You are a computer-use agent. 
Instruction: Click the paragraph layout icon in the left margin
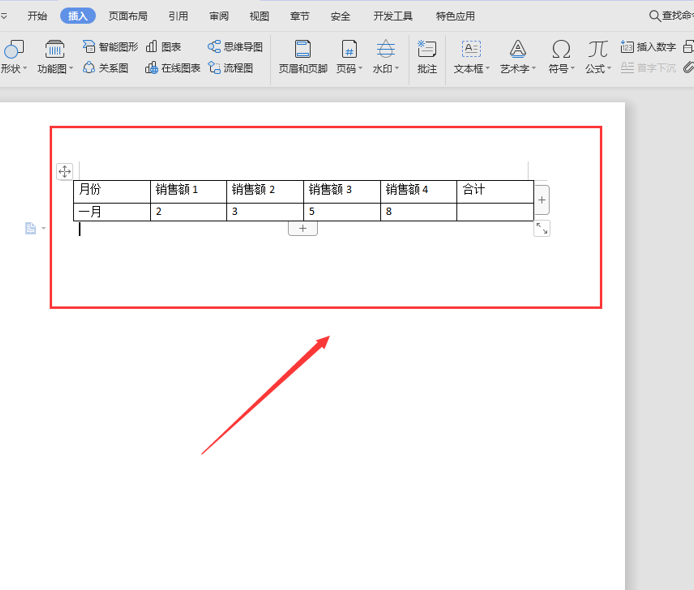[x=31, y=228]
